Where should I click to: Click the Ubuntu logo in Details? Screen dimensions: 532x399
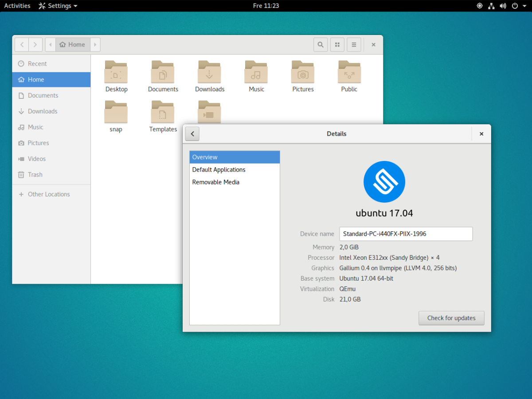point(384,181)
